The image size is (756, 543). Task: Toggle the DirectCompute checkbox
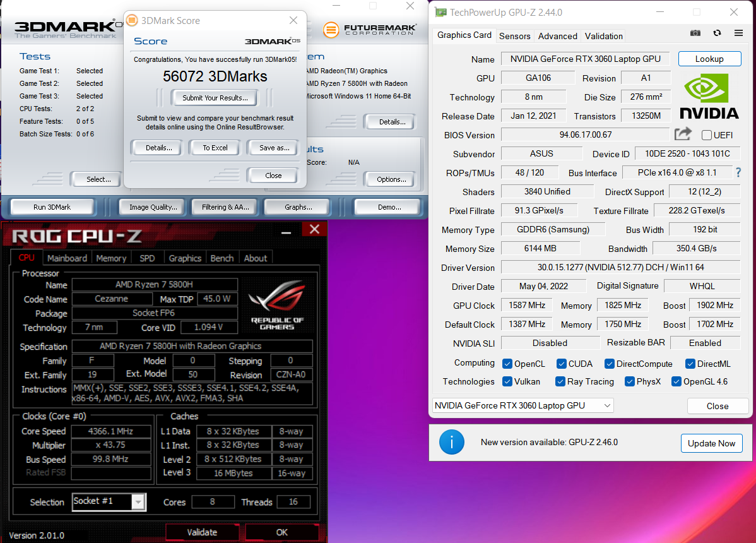610,364
